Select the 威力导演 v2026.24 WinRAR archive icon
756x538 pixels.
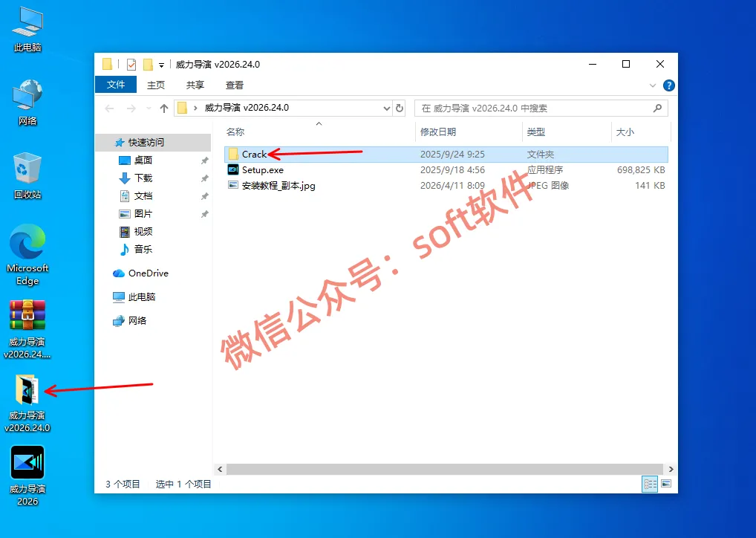(27, 330)
